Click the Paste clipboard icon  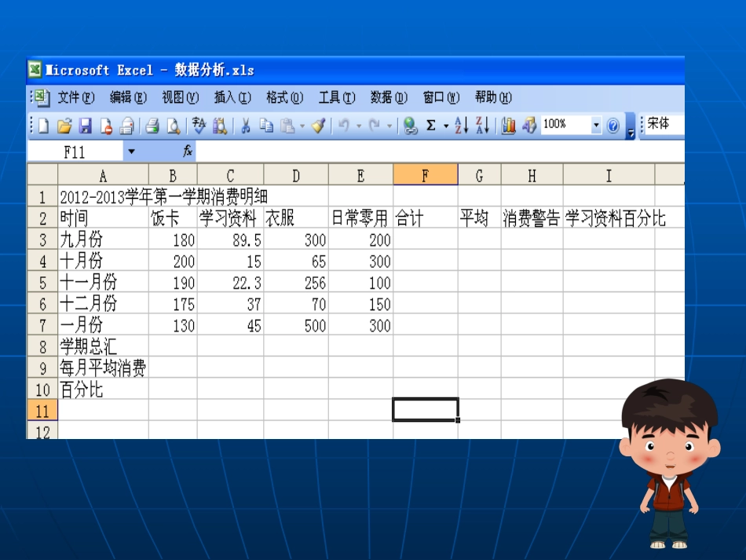coord(287,126)
